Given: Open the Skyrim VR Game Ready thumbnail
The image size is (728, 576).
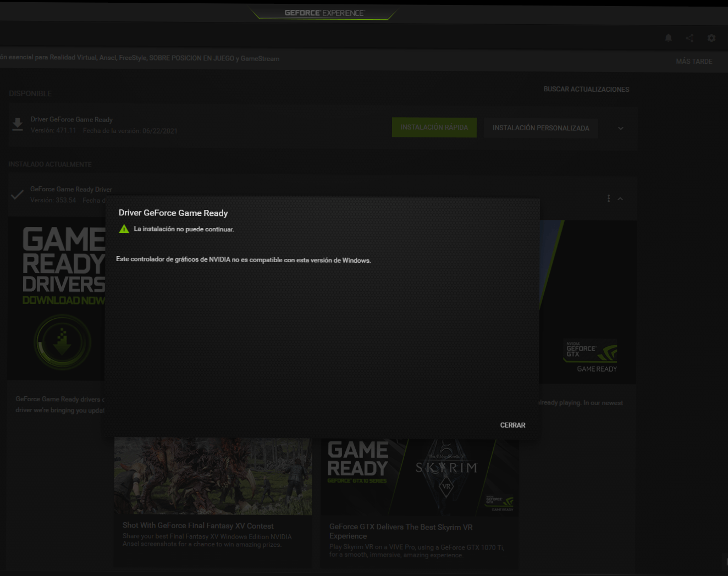Looking at the screenshot, I should [420, 477].
